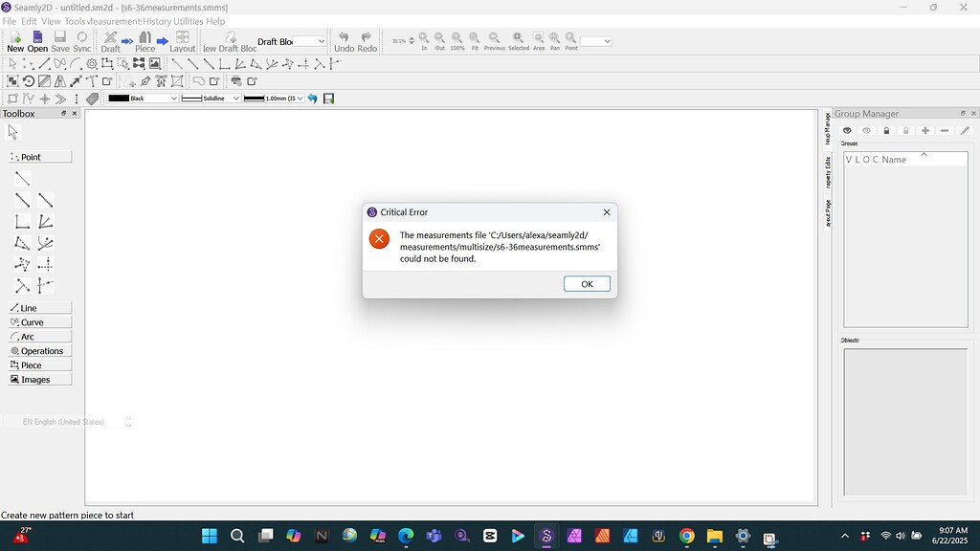Viewport: 980px width, 551px height.
Task: Show all groups in Group Manager
Action: [x=847, y=131]
